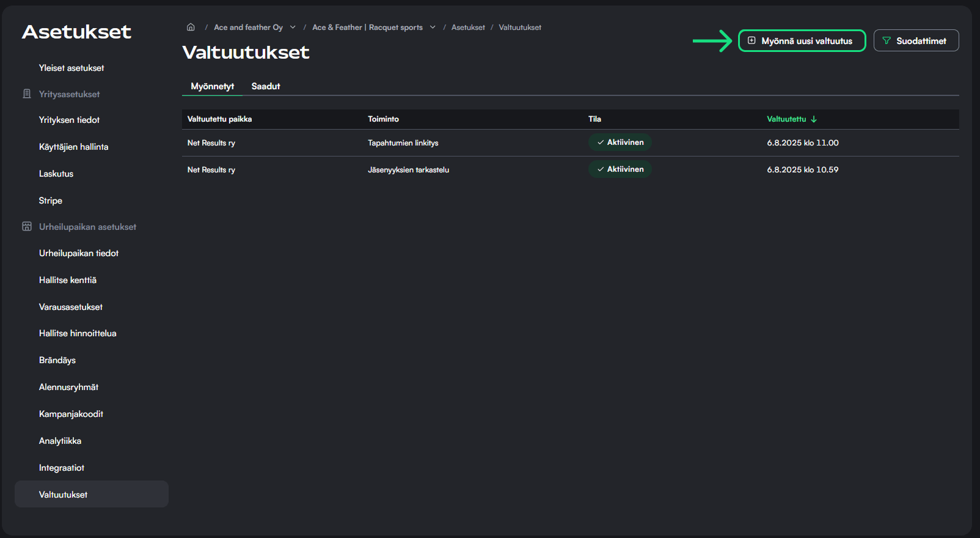980x538 pixels.
Task: Click the checkmark on the Jäsenyyksien tarkastelu status
Action: [601, 169]
